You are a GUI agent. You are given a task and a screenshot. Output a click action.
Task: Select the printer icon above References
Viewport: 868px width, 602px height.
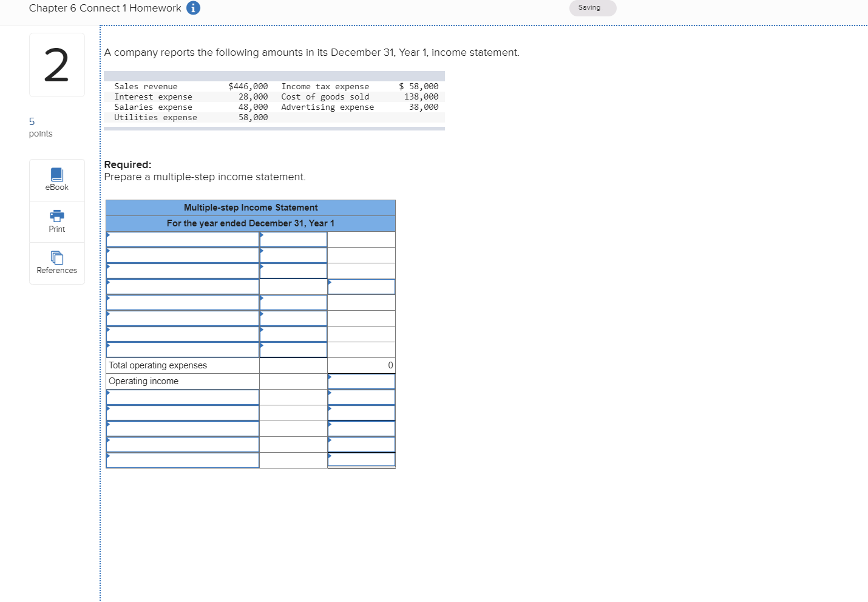pyautogui.click(x=56, y=216)
